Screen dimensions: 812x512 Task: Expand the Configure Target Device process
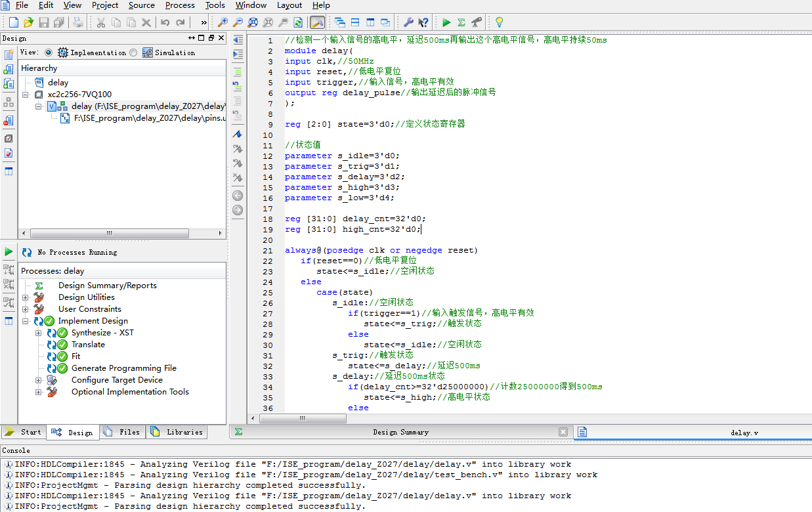pyautogui.click(x=38, y=379)
